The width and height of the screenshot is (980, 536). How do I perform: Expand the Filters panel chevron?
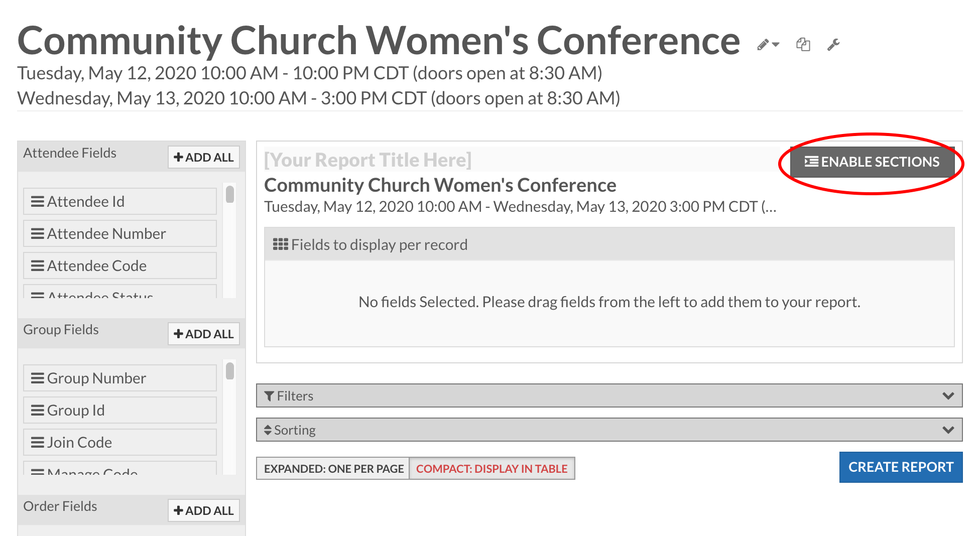[x=948, y=396]
